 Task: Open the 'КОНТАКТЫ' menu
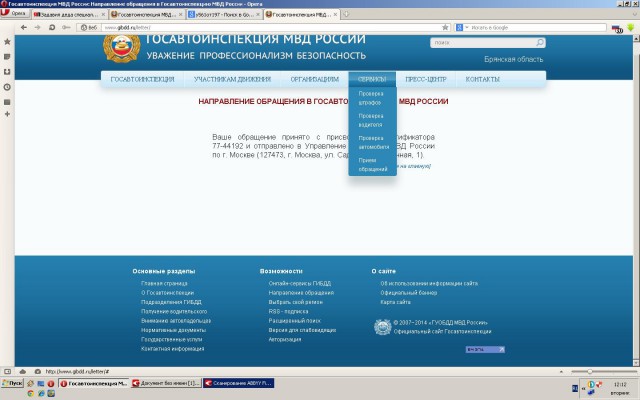(482, 79)
